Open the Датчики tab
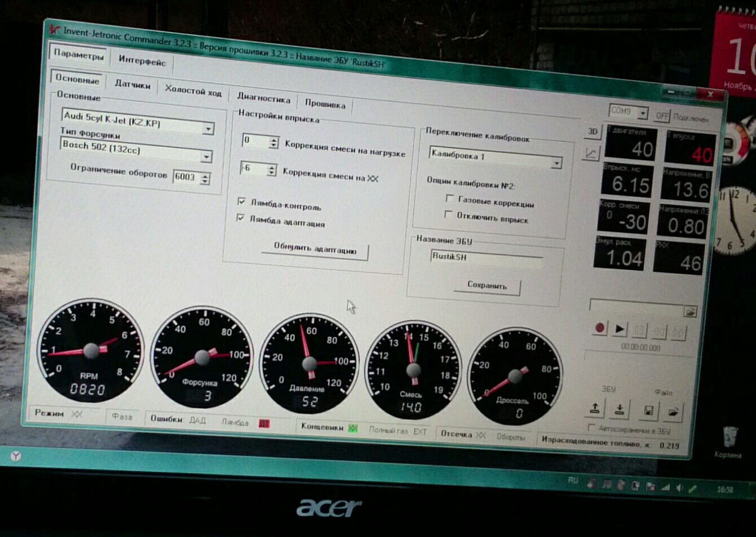 (x=132, y=84)
